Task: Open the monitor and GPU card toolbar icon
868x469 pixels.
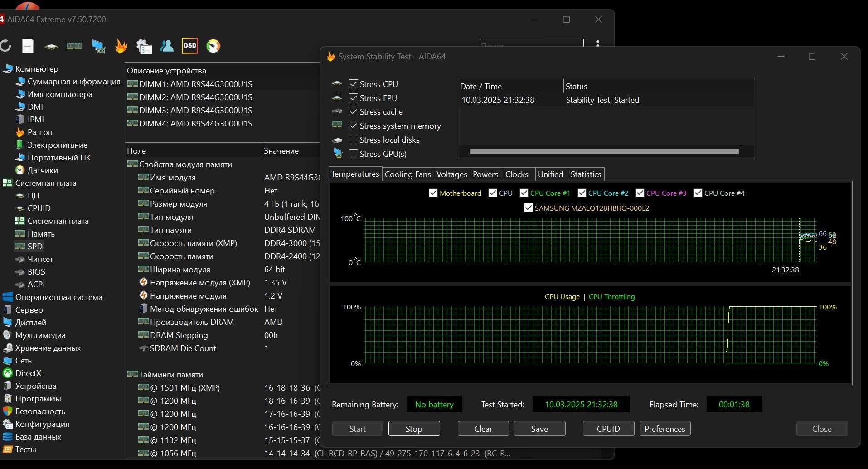Action: (x=98, y=46)
